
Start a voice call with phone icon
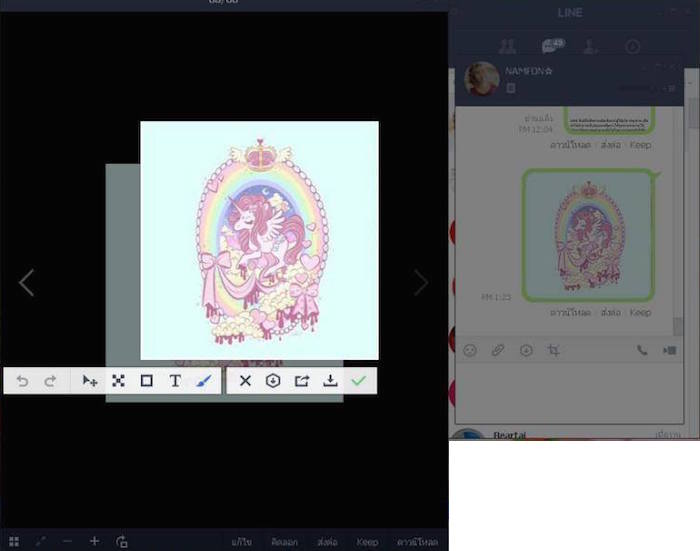(x=642, y=351)
